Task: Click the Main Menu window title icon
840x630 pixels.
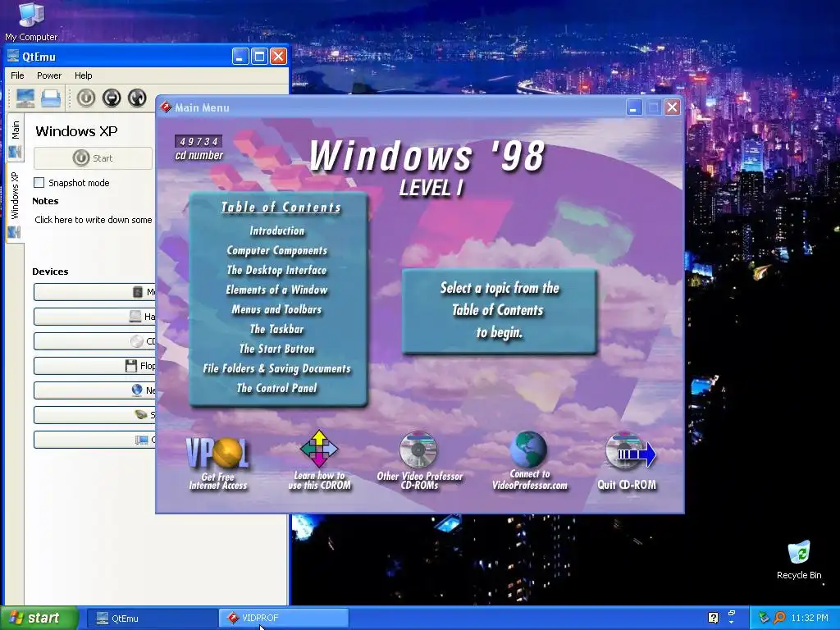Action: tap(166, 107)
